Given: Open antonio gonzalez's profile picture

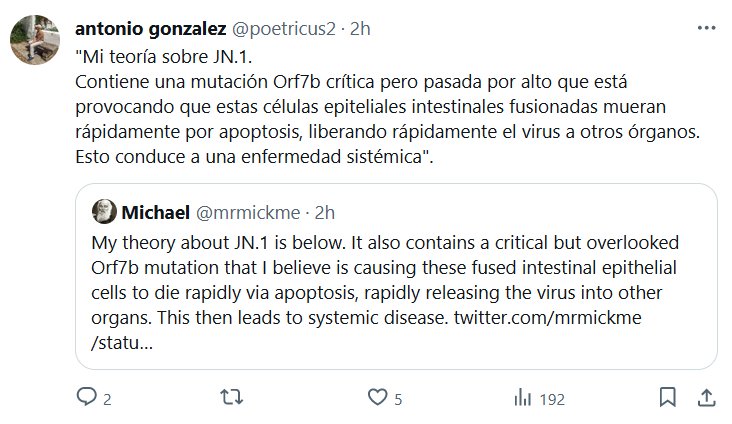Looking at the screenshot, I should pos(33,38).
